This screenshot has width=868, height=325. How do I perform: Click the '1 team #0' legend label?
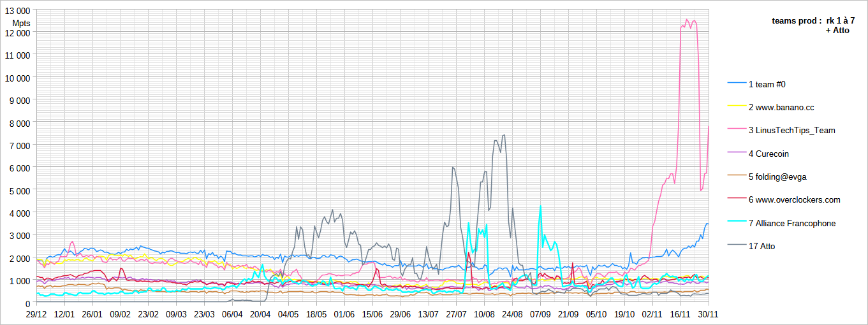[771, 84]
